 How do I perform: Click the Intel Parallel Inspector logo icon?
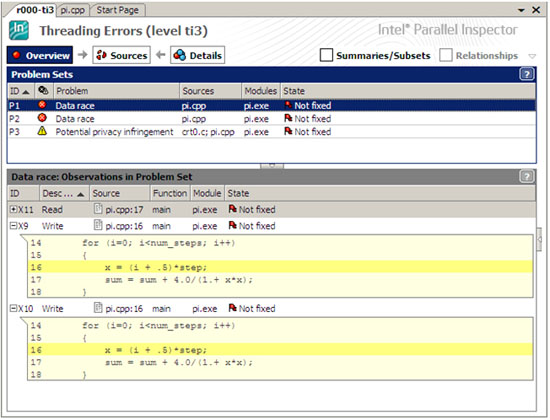pyautogui.click(x=19, y=30)
